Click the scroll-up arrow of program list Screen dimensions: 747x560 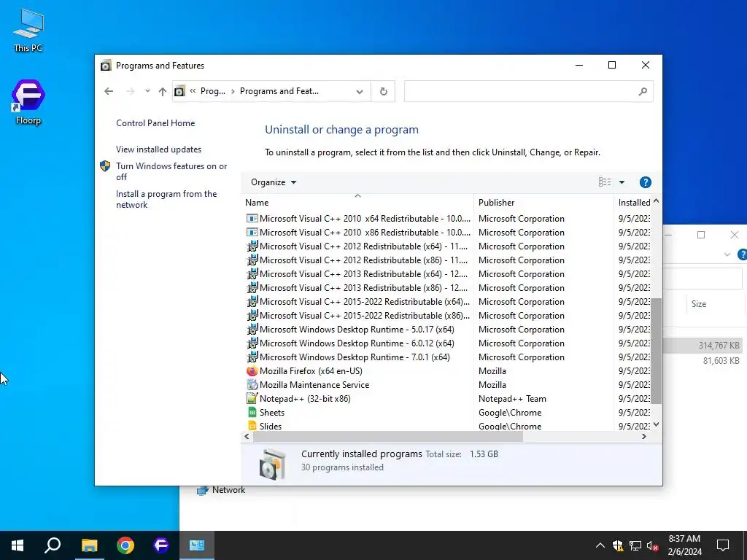656,201
